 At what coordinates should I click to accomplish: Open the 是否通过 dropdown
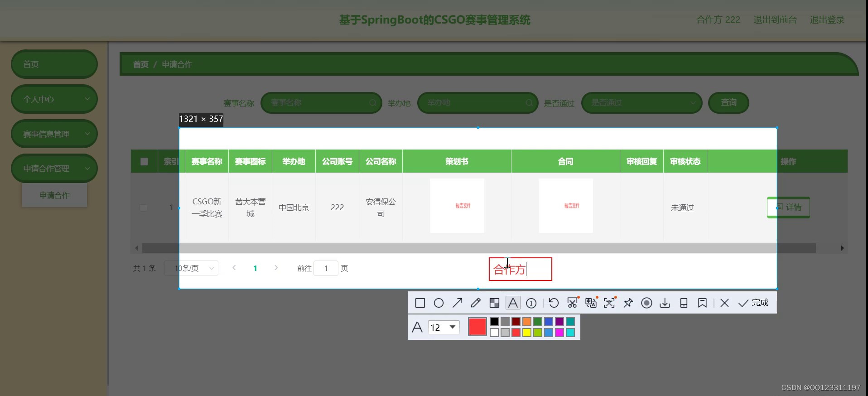(641, 103)
